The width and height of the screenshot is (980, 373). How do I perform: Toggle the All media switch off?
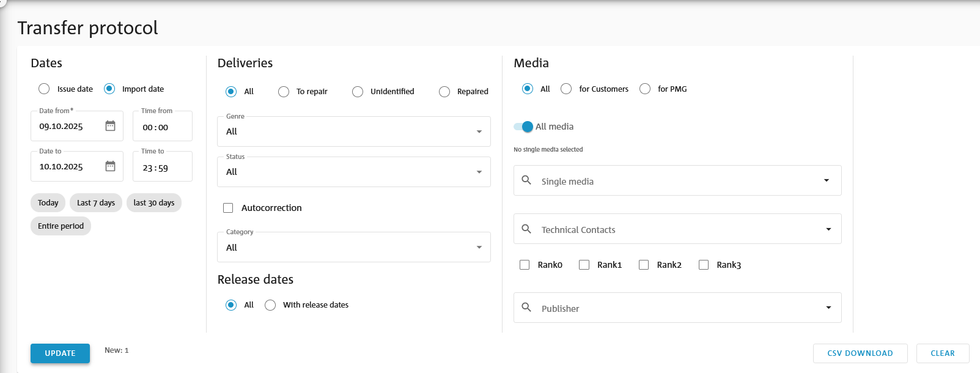(525, 127)
